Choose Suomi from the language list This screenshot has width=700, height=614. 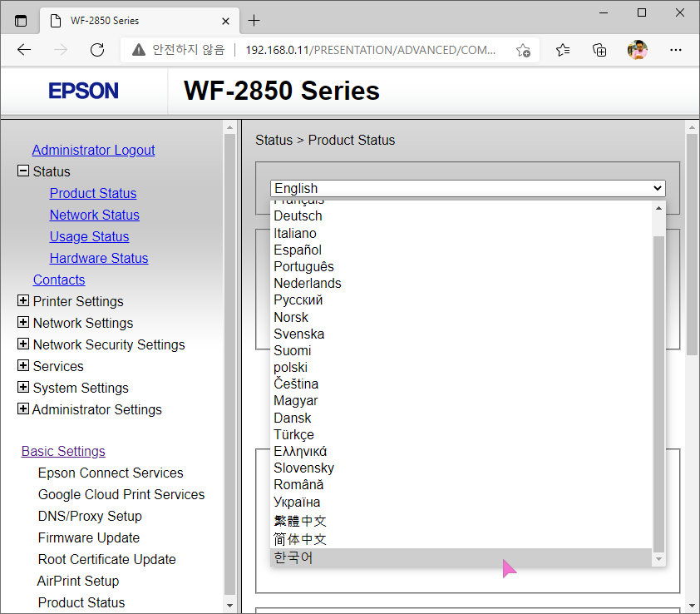(x=461, y=350)
